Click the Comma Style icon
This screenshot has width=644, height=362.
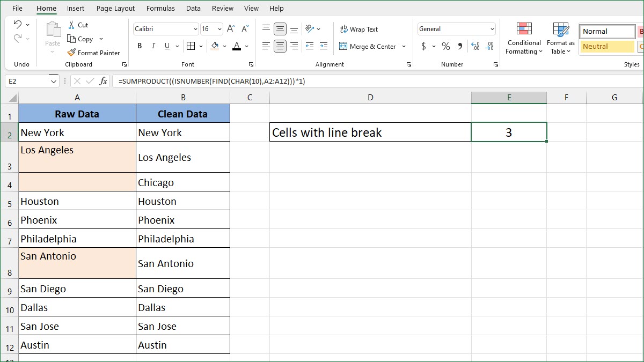459,46
